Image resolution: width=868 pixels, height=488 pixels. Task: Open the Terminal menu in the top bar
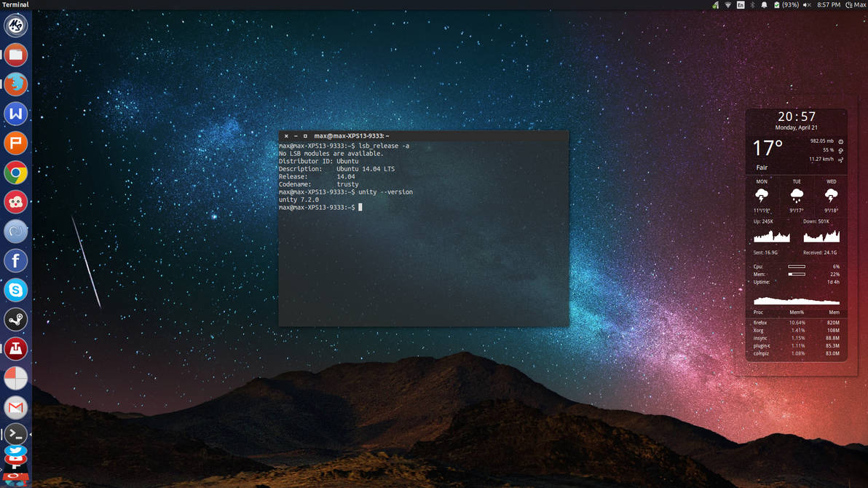coord(16,4)
